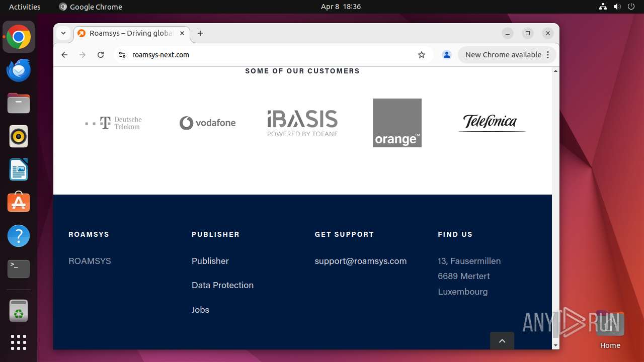Go back to the previous page
Viewport: 644px width, 362px height.
(x=64, y=55)
